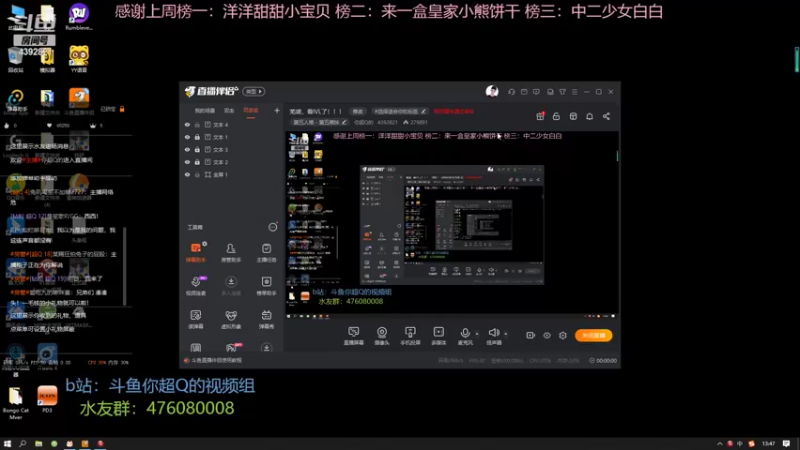Screen dimensions: 800x450
Task: Open the 虚拟形象 bear-face tool
Action: pos(231,319)
